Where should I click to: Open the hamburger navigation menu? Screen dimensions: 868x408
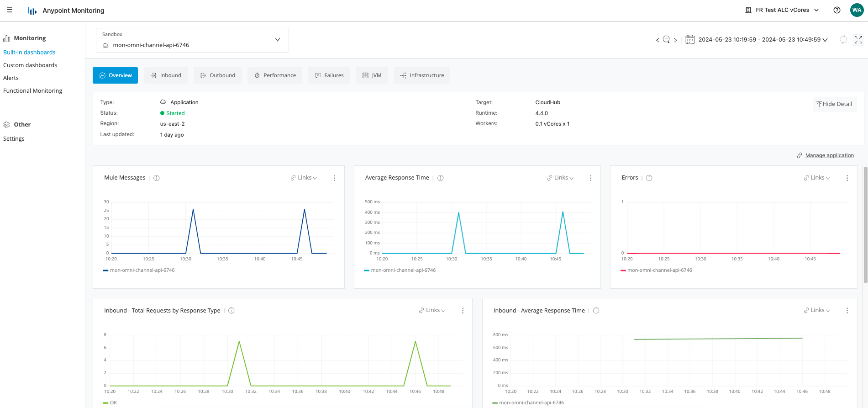(10, 10)
